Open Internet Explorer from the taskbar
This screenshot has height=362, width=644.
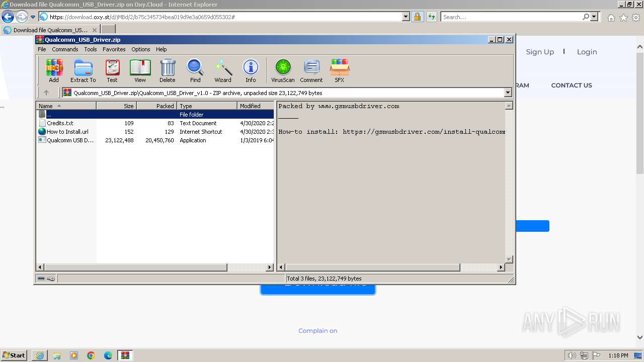point(40,355)
